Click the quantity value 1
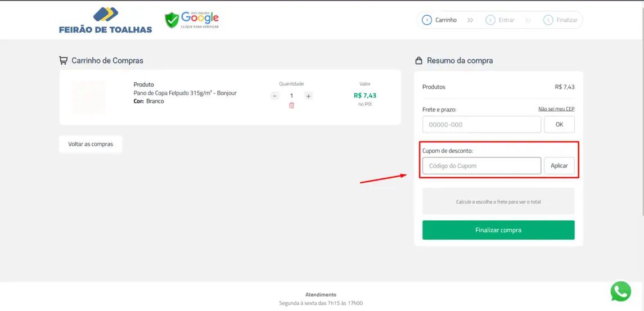 [291, 96]
